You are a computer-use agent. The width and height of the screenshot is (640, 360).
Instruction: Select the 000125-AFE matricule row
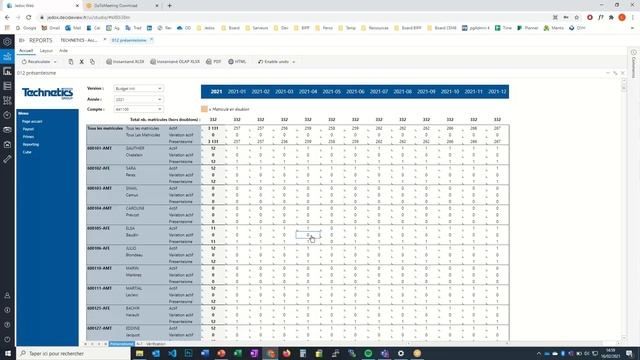coord(98,308)
